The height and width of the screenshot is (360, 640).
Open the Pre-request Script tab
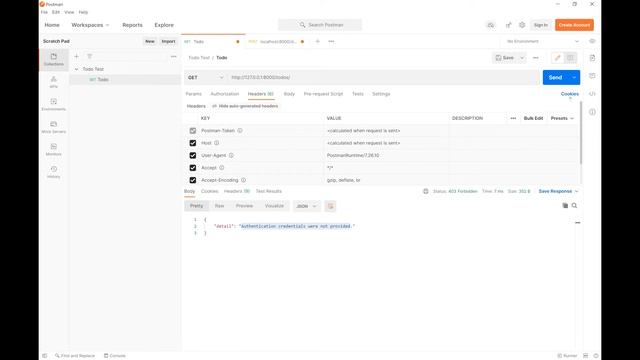(x=323, y=94)
